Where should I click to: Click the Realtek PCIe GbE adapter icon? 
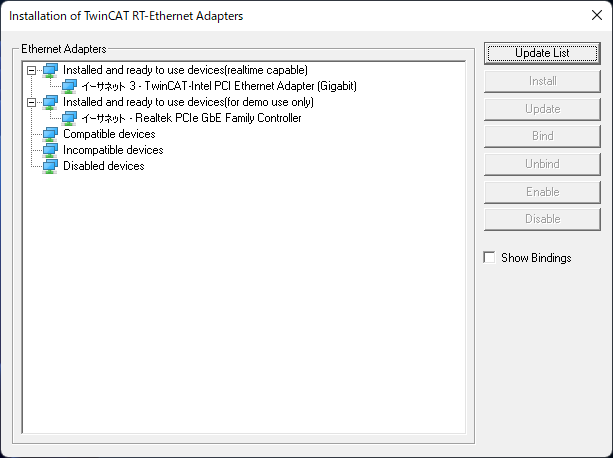click(70, 118)
